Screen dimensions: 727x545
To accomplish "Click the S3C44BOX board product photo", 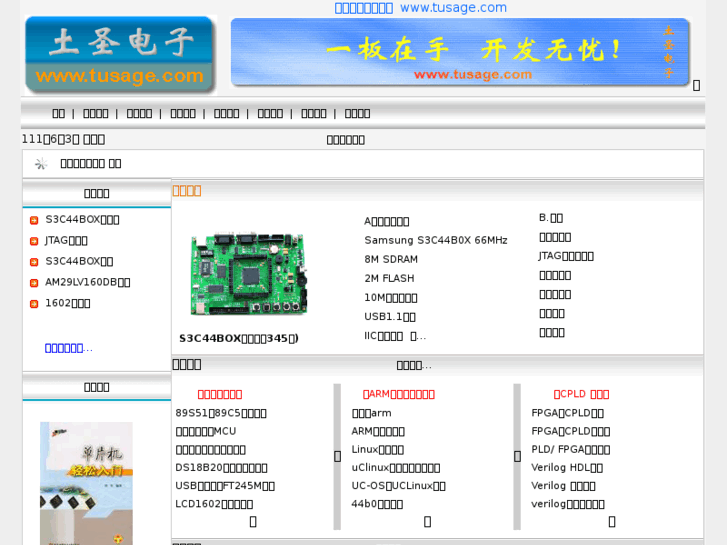I will coord(249,273).
